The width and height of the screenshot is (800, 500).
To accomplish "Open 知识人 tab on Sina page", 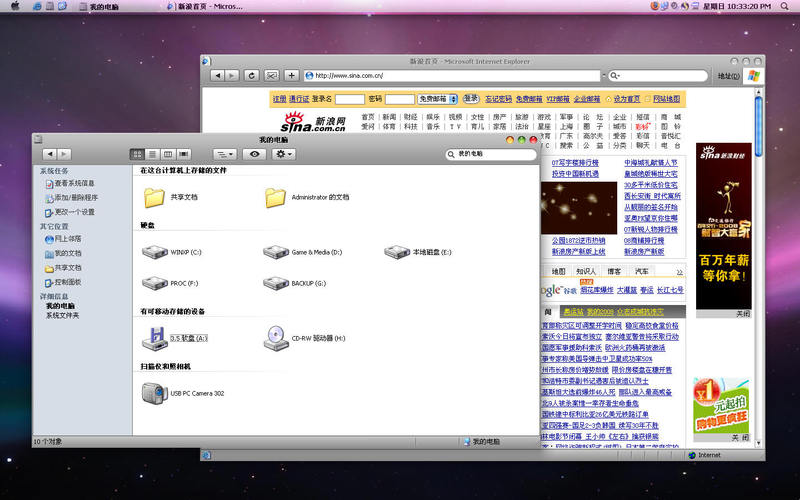I will pos(586,271).
